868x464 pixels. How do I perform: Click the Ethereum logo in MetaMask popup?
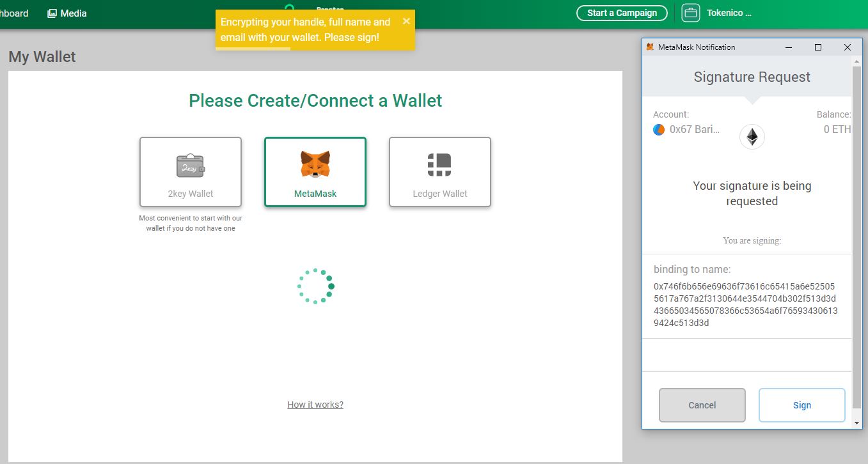(752, 137)
